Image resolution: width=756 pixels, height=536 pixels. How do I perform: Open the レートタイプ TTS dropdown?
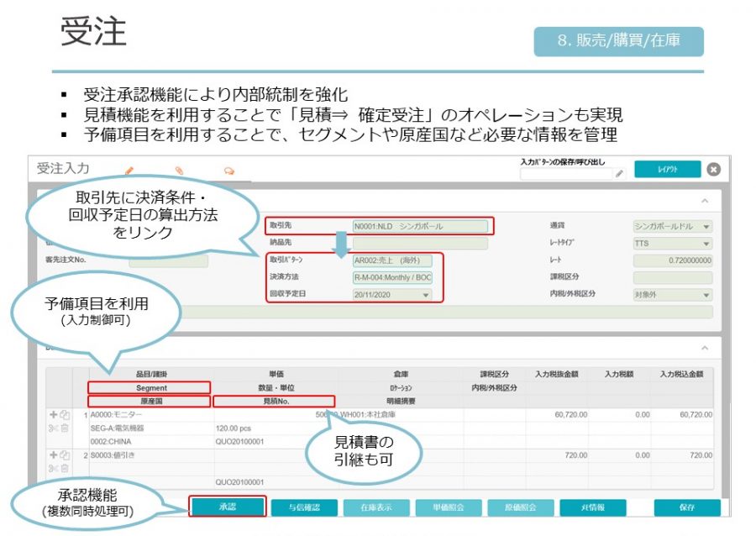tap(706, 244)
